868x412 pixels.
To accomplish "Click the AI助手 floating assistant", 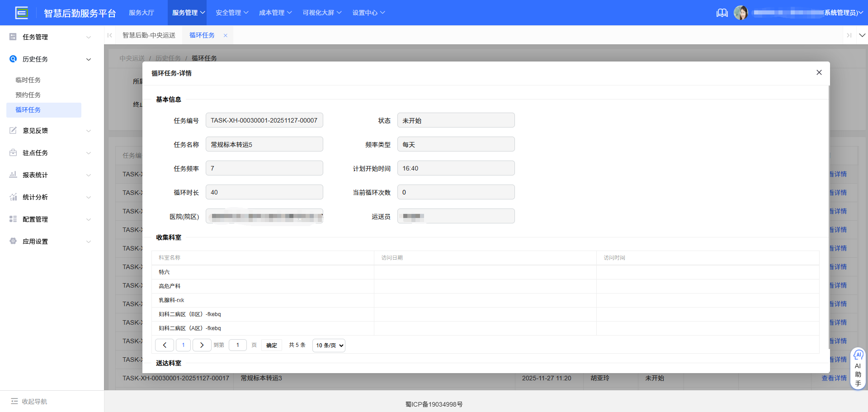I will coord(858,367).
